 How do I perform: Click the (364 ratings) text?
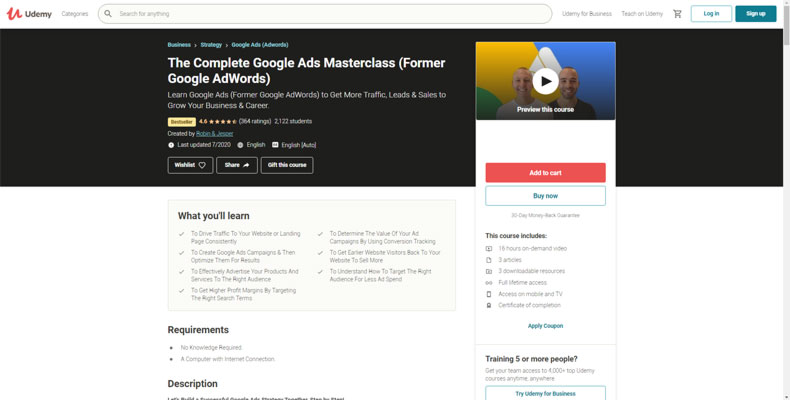pyautogui.click(x=255, y=121)
